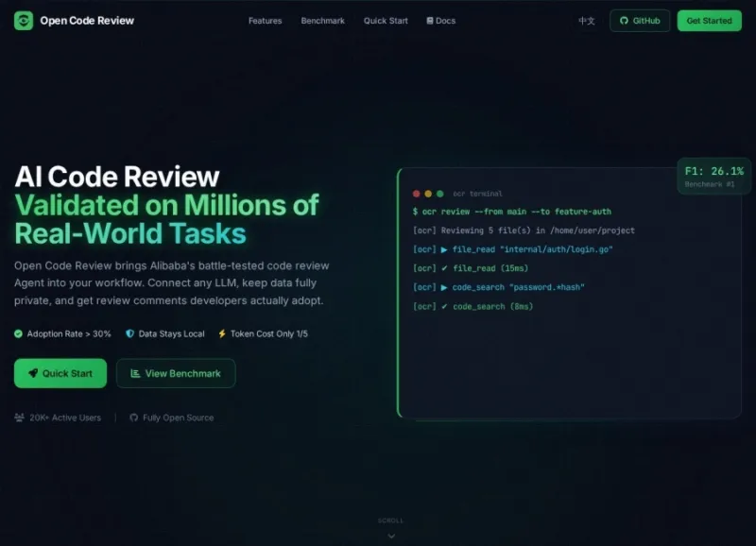
Task: Go to the Features nav item
Action: [x=265, y=21]
